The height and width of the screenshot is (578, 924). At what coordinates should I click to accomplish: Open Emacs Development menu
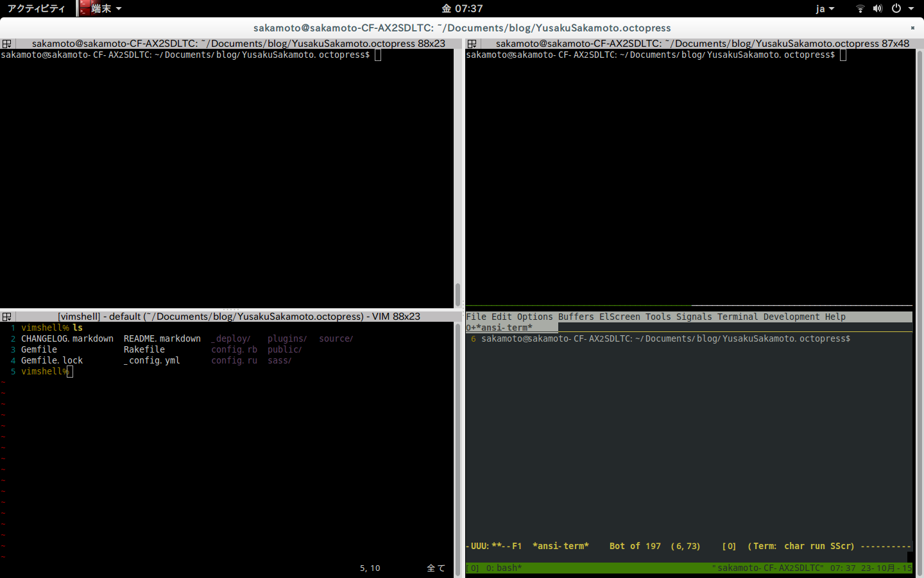(x=792, y=317)
